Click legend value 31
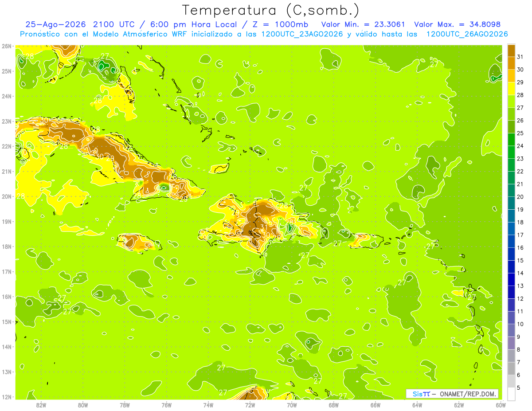The image size is (532, 411). click(520, 57)
